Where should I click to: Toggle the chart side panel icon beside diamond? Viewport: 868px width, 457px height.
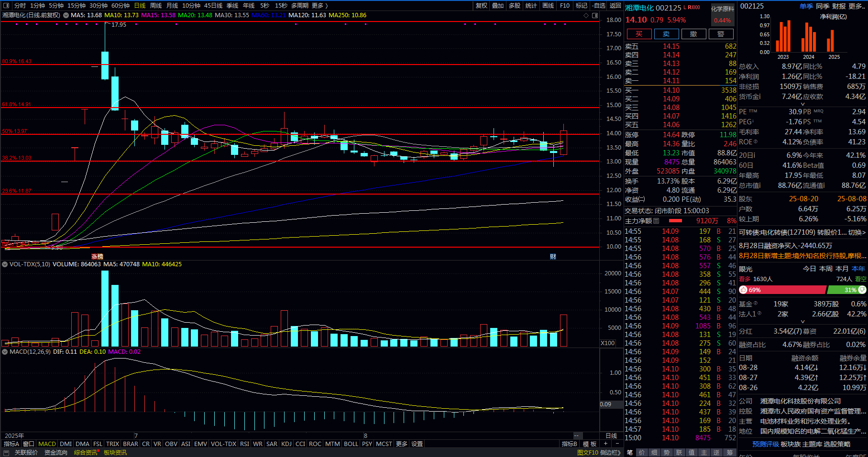pyautogui.click(x=595, y=16)
